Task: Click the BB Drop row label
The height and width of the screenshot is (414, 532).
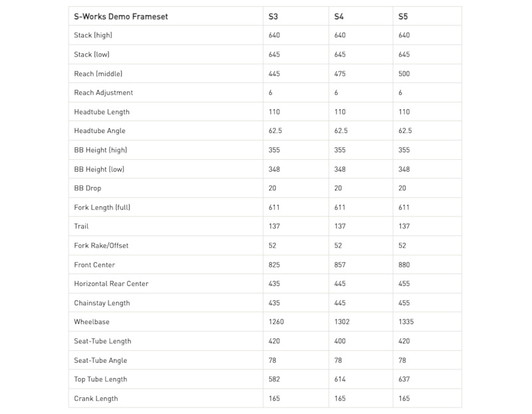Action: pos(88,188)
